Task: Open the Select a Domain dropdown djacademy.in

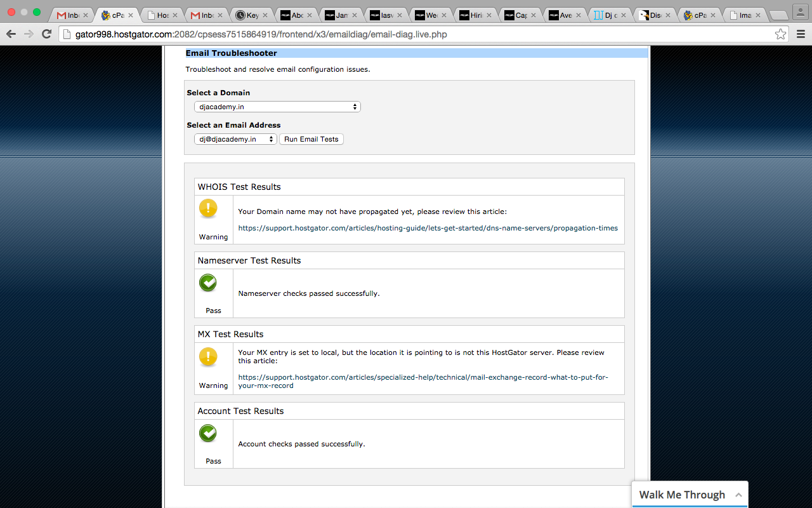Action: [x=277, y=107]
